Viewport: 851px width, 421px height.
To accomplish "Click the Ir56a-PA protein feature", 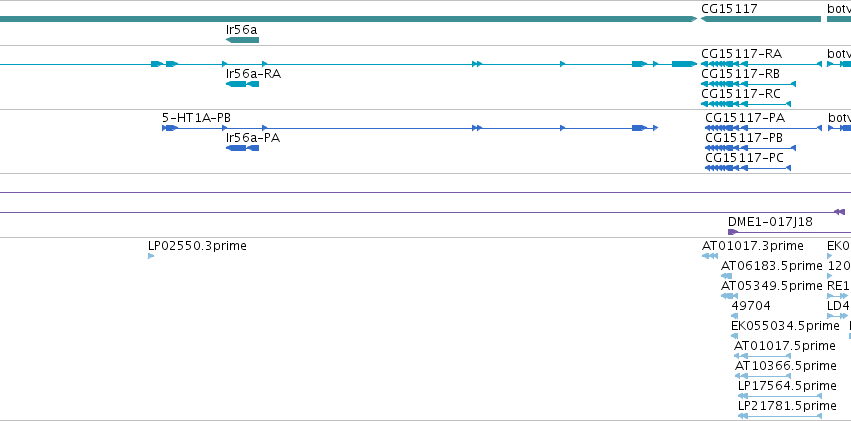I will coord(242,148).
